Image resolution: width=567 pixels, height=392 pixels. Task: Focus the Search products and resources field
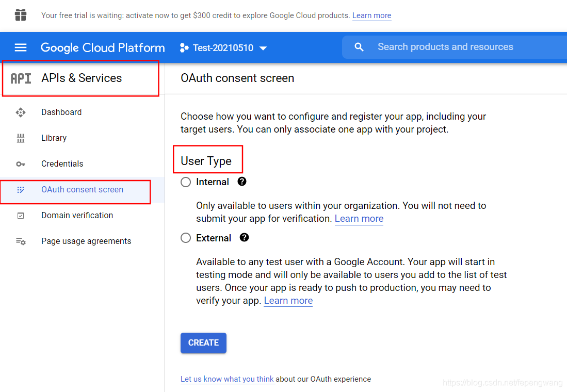(455, 47)
